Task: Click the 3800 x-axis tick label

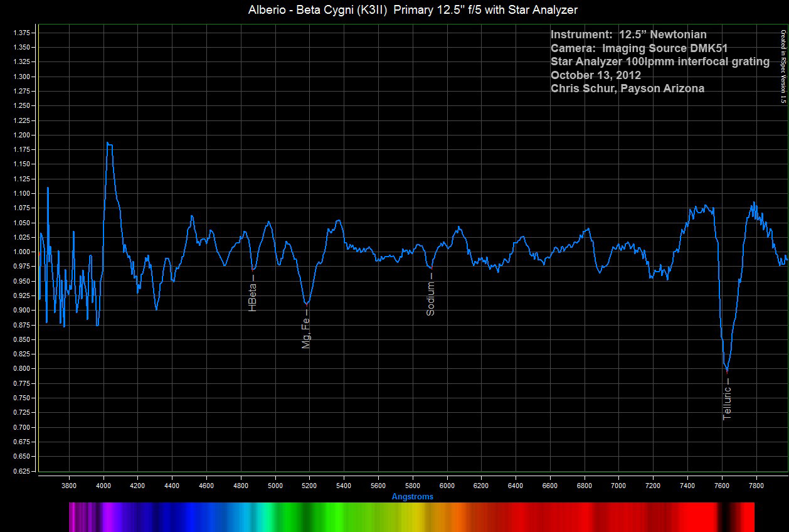Action: [x=69, y=485]
